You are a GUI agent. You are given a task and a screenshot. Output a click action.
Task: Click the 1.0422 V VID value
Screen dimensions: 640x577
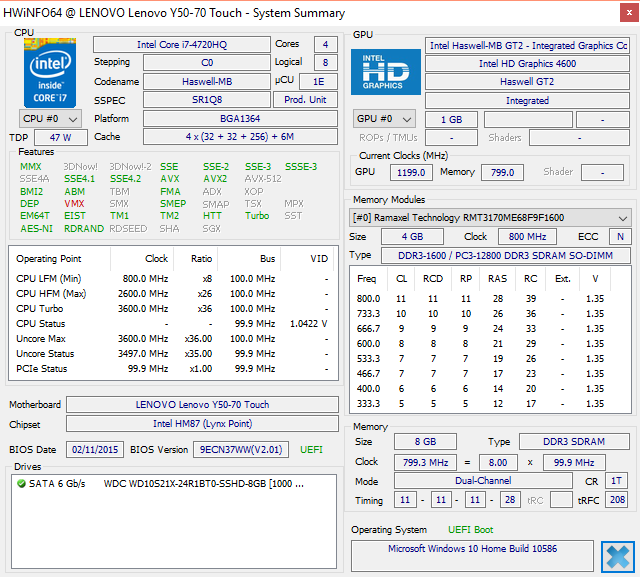[309, 324]
